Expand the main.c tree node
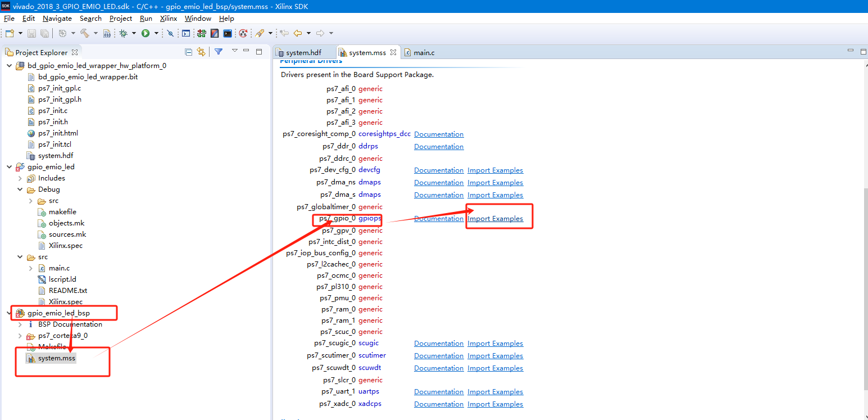868x420 pixels. click(x=31, y=268)
